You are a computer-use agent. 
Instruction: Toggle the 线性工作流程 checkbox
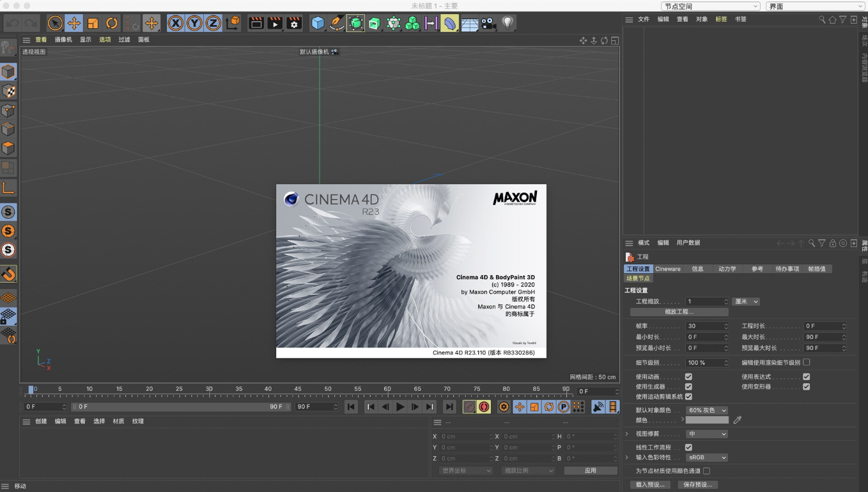(688, 447)
